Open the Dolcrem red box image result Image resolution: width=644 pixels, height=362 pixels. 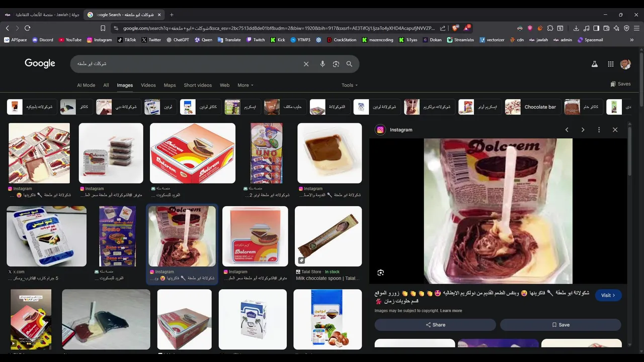point(193,153)
